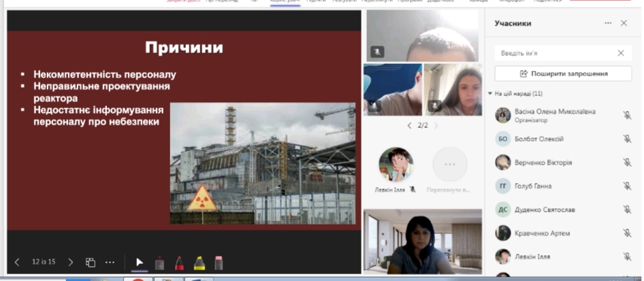
Task: Click the 'Поширити запрошення' button
Action: 563,74
